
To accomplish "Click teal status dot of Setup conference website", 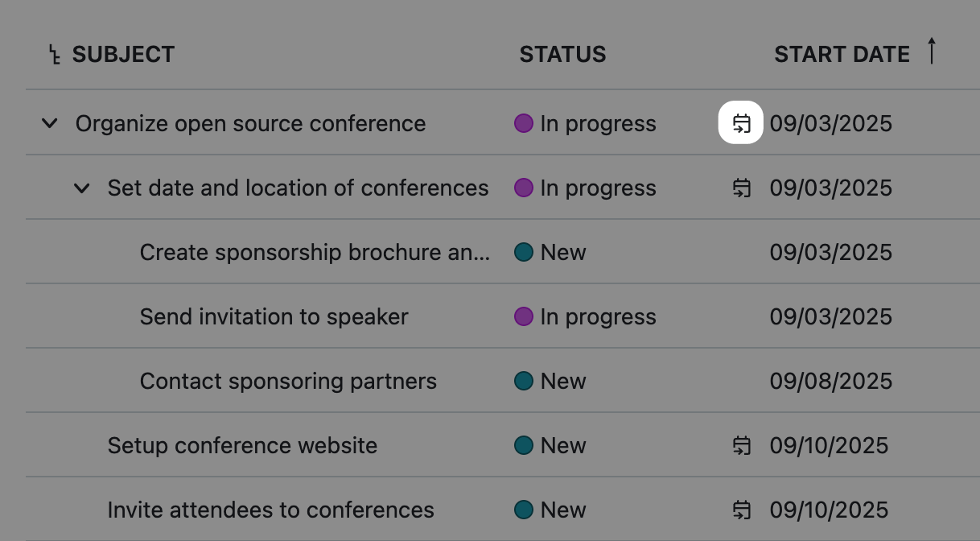I will point(524,445).
